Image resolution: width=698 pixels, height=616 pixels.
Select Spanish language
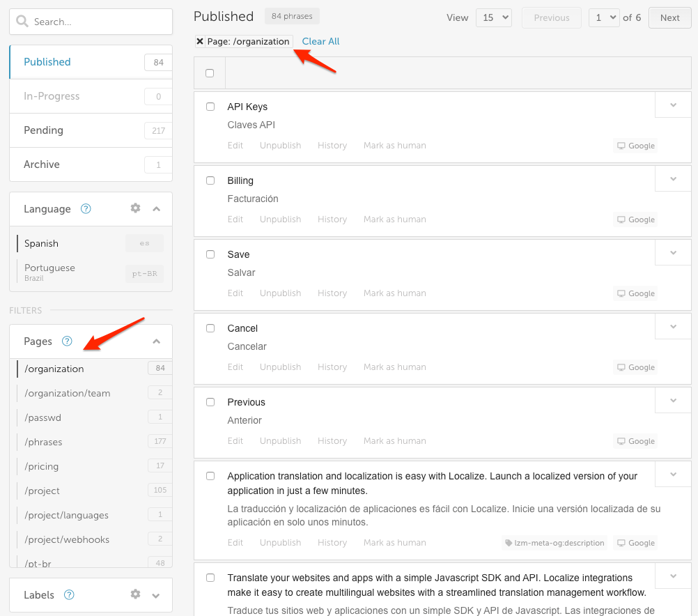click(x=91, y=243)
